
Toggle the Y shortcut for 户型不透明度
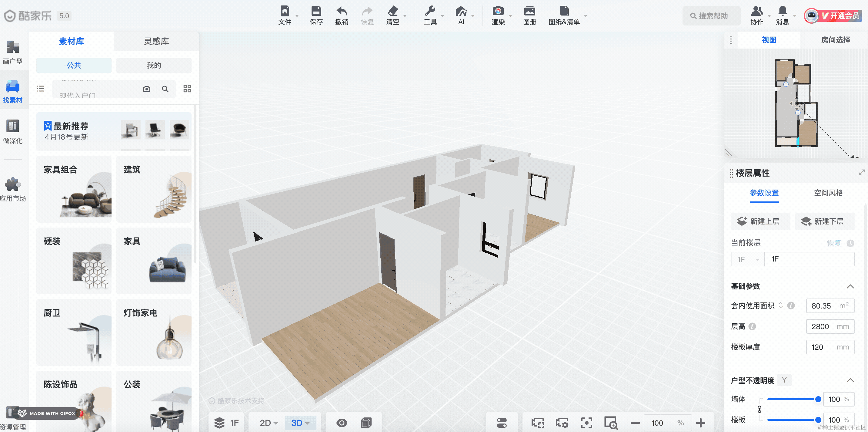[x=784, y=380]
